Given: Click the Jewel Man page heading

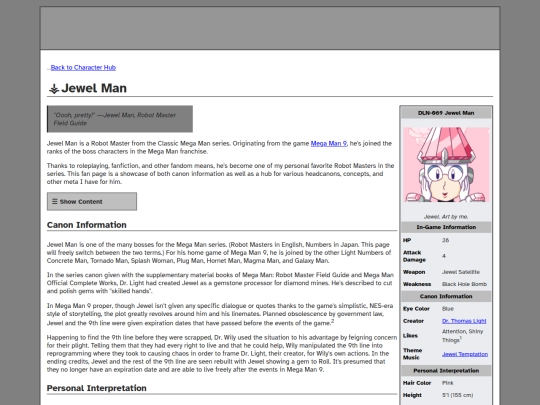Looking at the screenshot, I should pos(94,88).
